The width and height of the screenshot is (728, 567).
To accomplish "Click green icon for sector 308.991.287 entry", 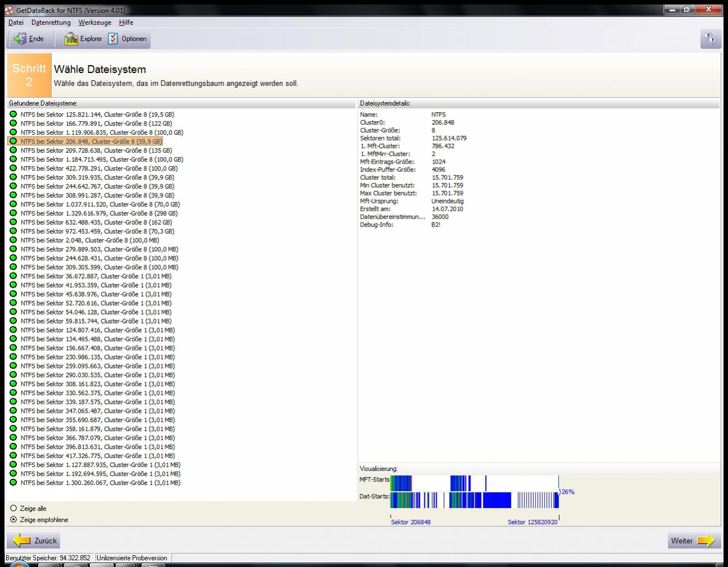I will (13, 195).
